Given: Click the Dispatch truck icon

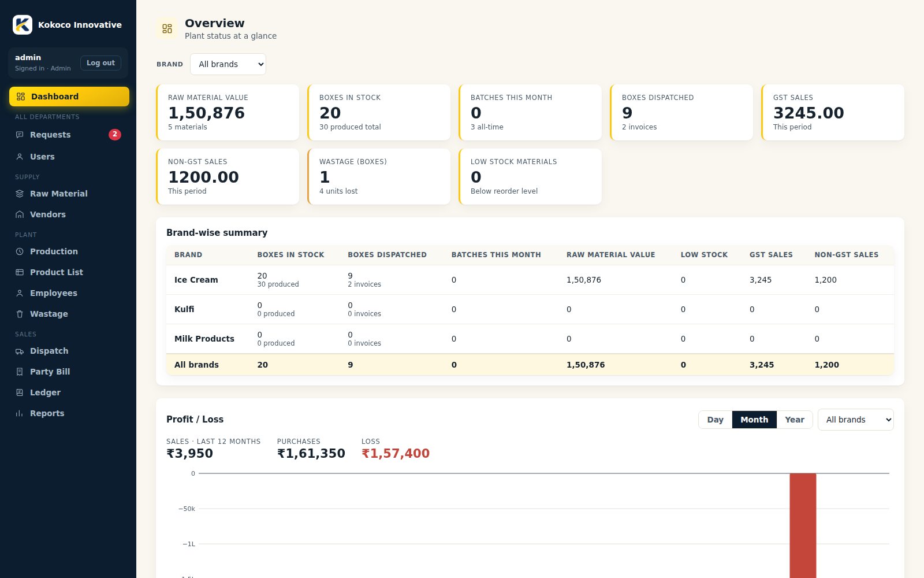Looking at the screenshot, I should (x=20, y=351).
